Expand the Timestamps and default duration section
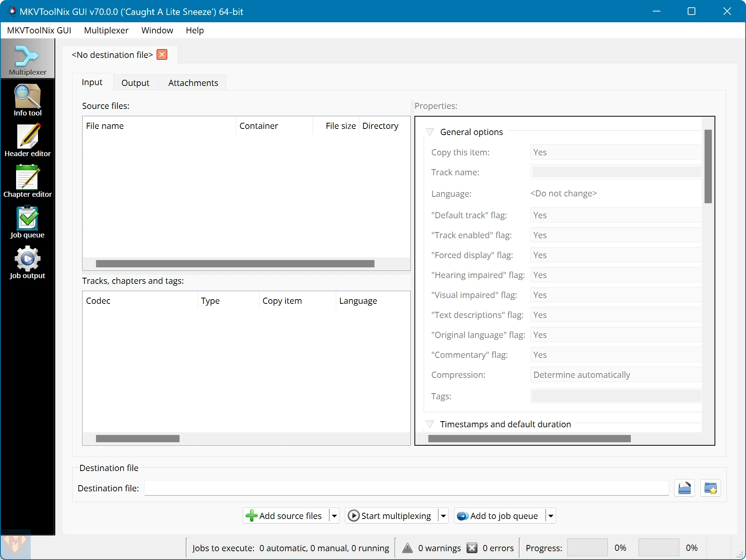The width and height of the screenshot is (746, 560). 430,423
